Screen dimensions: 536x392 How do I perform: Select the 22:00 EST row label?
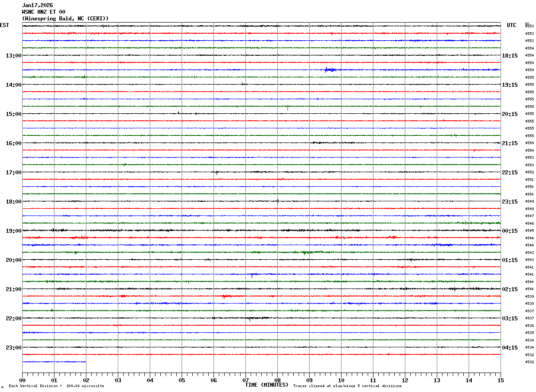(13, 319)
